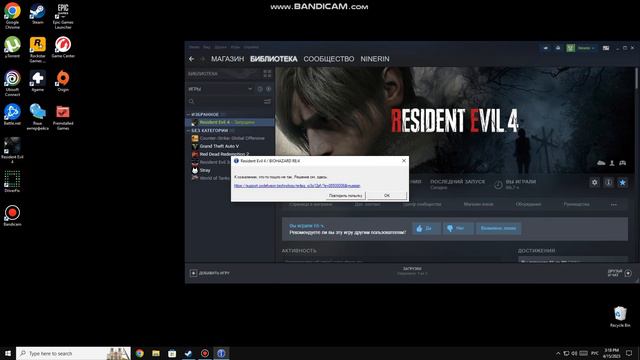Open Bandicam desktop shortcut
Viewport: 640px width, 360px height.
(12, 215)
